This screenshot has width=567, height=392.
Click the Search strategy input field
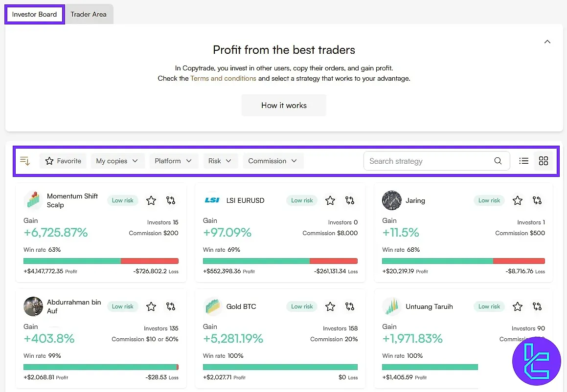426,160
